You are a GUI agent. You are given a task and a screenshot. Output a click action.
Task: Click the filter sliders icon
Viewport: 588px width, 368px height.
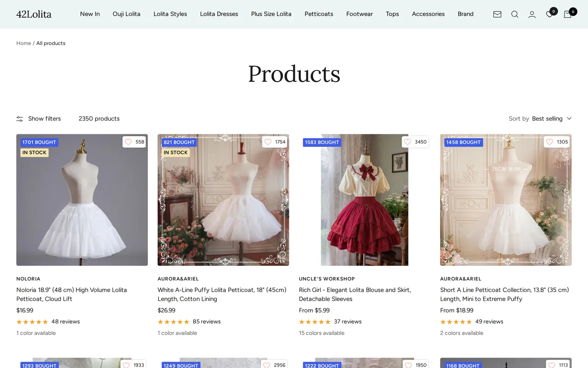click(20, 119)
